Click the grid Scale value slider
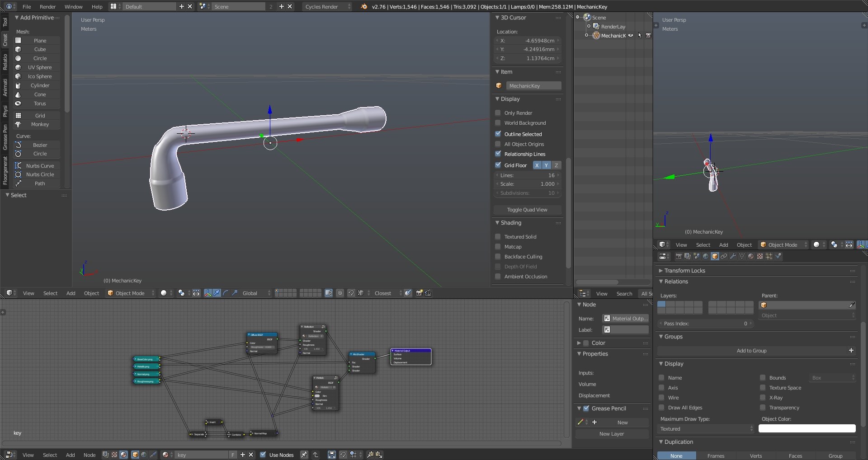The image size is (868, 460). 528,184
